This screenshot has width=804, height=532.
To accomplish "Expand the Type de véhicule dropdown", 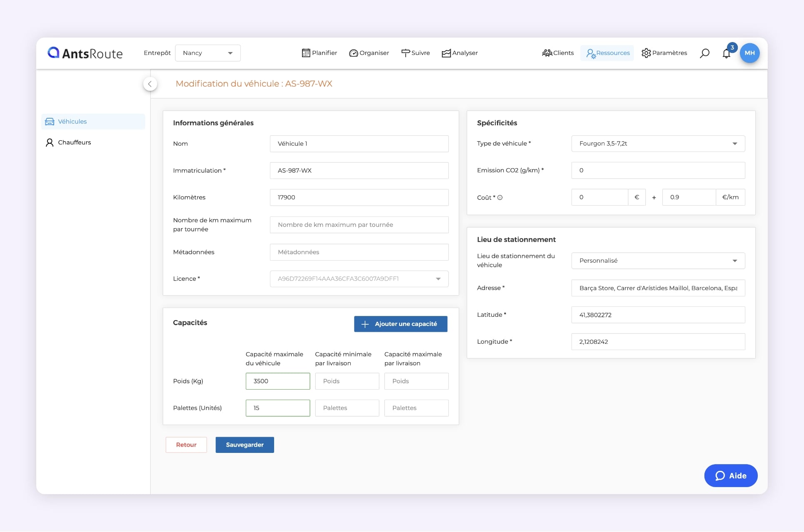I will pyautogui.click(x=658, y=144).
